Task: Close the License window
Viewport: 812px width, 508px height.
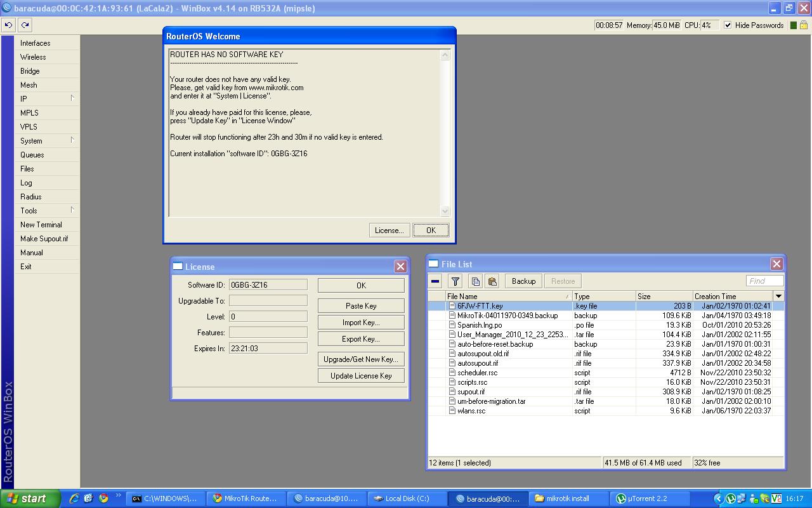Action: pos(400,266)
